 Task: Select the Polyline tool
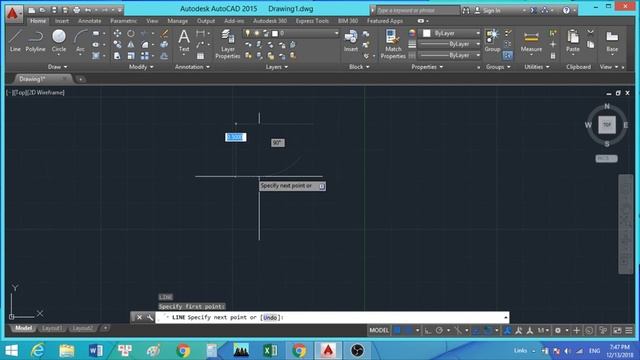click(x=36, y=41)
